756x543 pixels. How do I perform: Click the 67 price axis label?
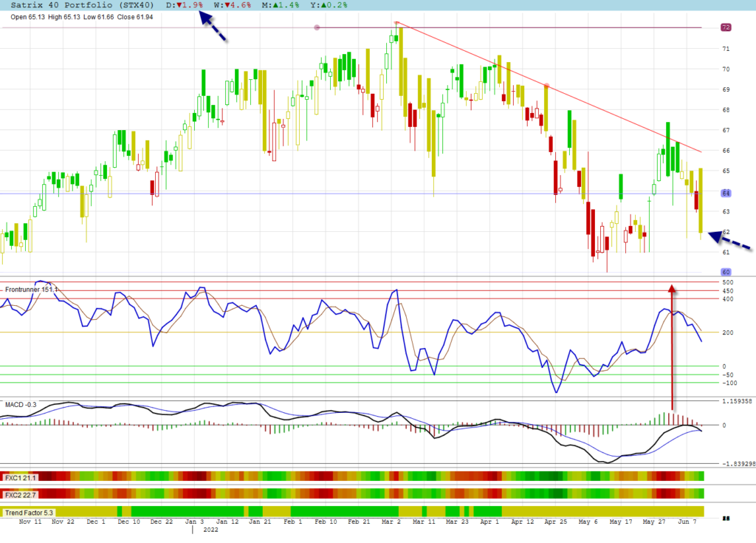[x=726, y=130]
